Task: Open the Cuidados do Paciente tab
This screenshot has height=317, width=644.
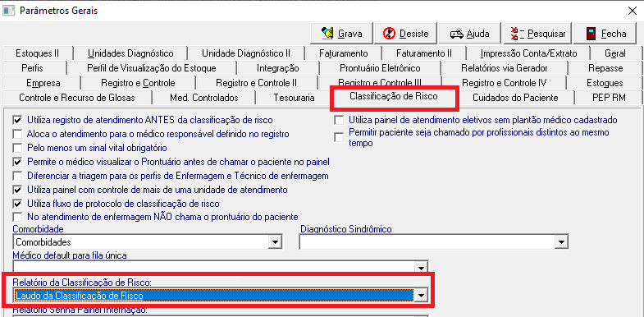Action: (515, 98)
